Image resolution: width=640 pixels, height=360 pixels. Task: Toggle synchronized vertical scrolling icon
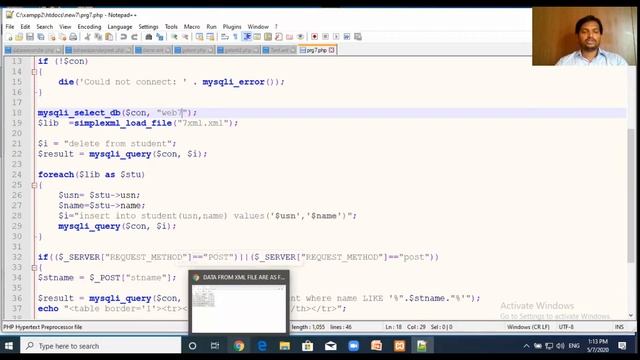tap(200, 37)
